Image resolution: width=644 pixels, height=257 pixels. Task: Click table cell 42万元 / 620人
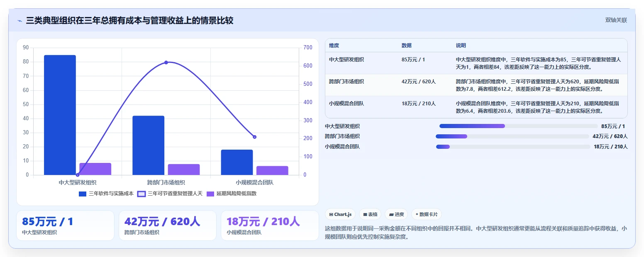tap(419, 82)
